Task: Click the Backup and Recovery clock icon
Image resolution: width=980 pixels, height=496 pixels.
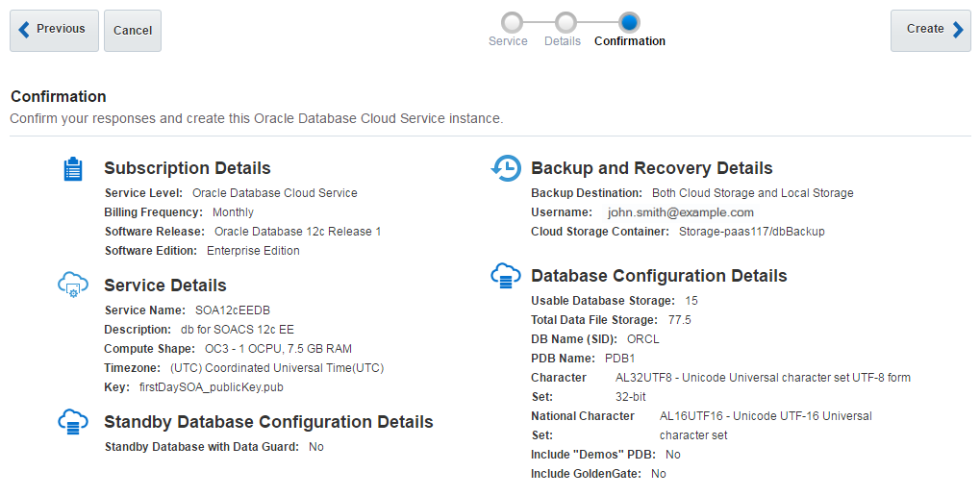Action: pyautogui.click(x=506, y=168)
